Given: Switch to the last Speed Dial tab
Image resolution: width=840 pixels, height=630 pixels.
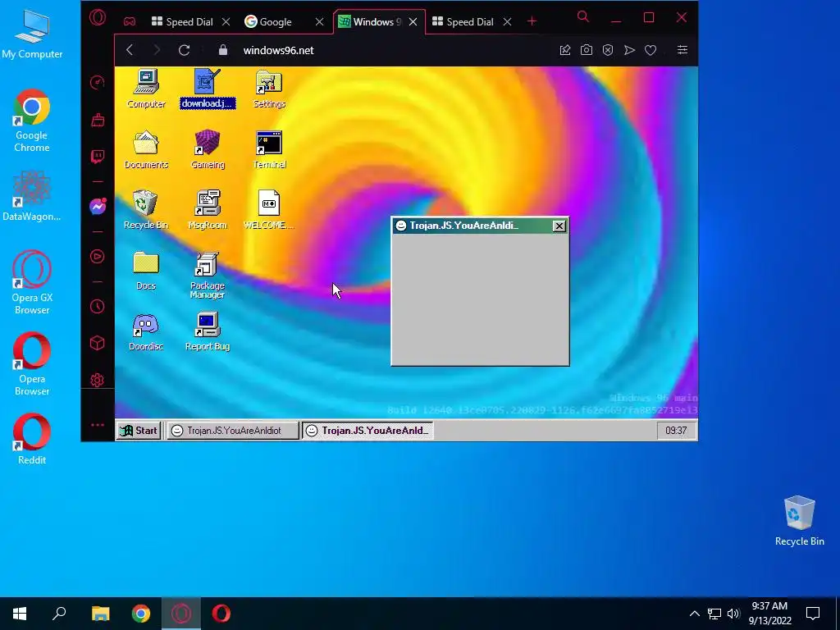Looking at the screenshot, I should coord(464,22).
